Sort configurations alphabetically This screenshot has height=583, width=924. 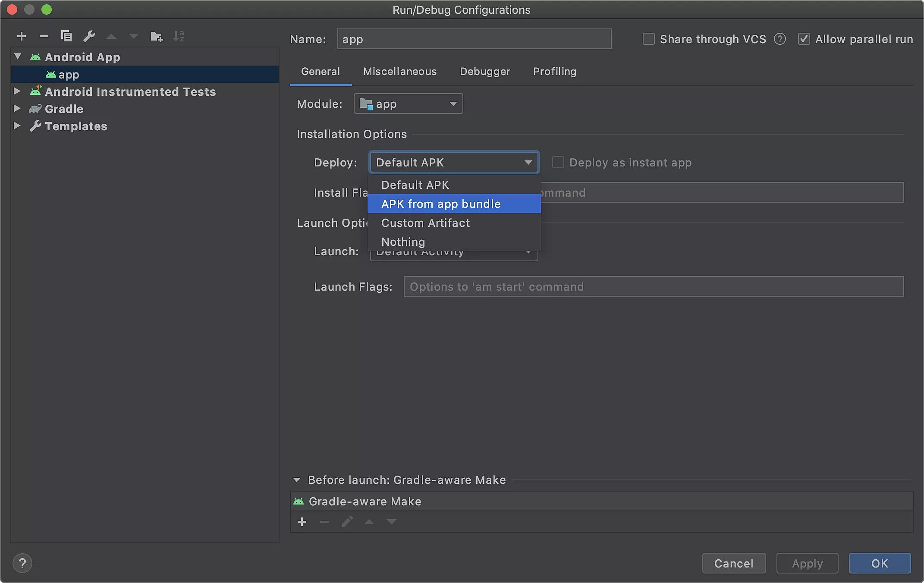179,36
